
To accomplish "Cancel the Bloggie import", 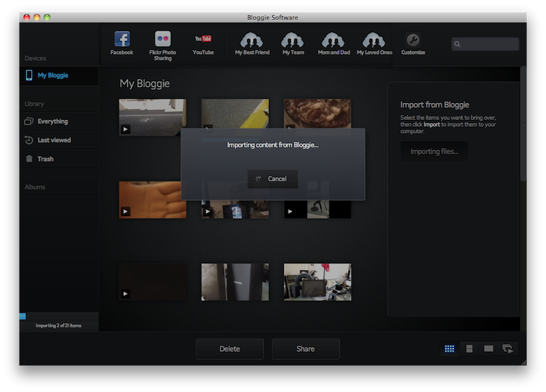I will pyautogui.click(x=272, y=179).
